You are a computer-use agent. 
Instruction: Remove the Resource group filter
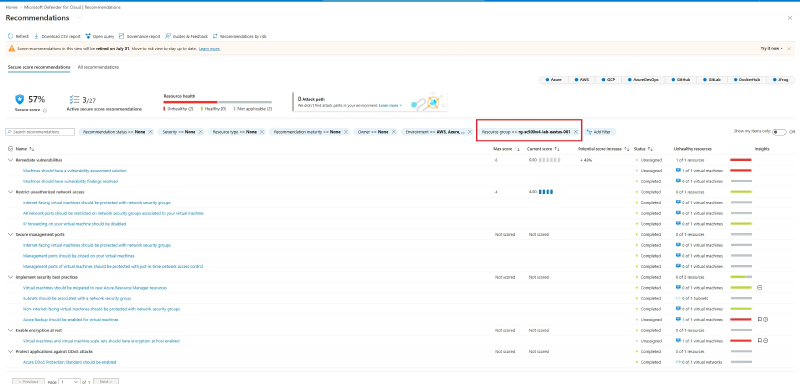pyautogui.click(x=576, y=132)
